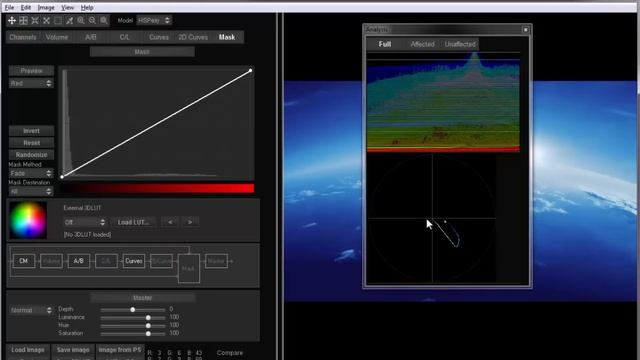Viewport: 640px width, 360px height.
Task: Switch to the 2D Curves tab
Action: (x=193, y=37)
